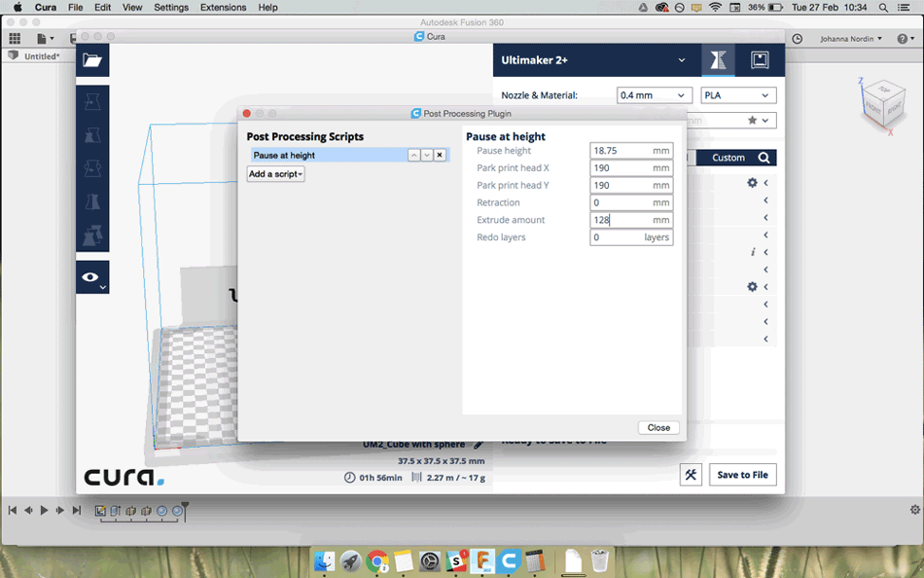Open the Extensions menu

223,7
